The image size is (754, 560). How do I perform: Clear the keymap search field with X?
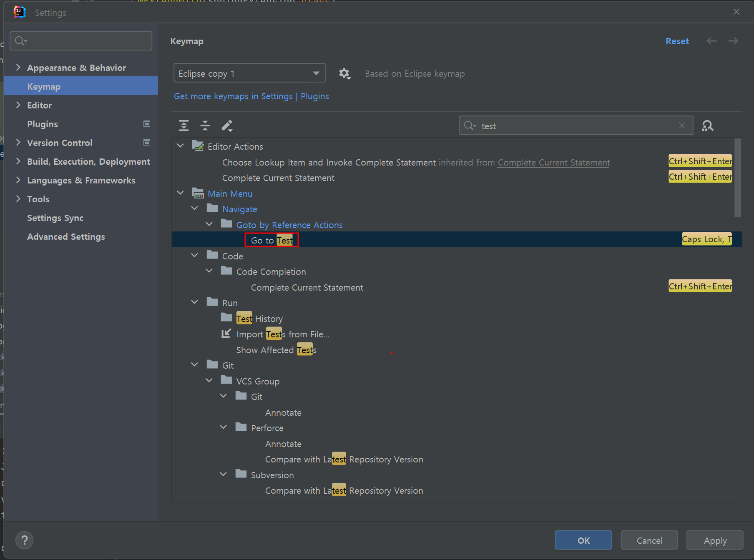coord(682,126)
